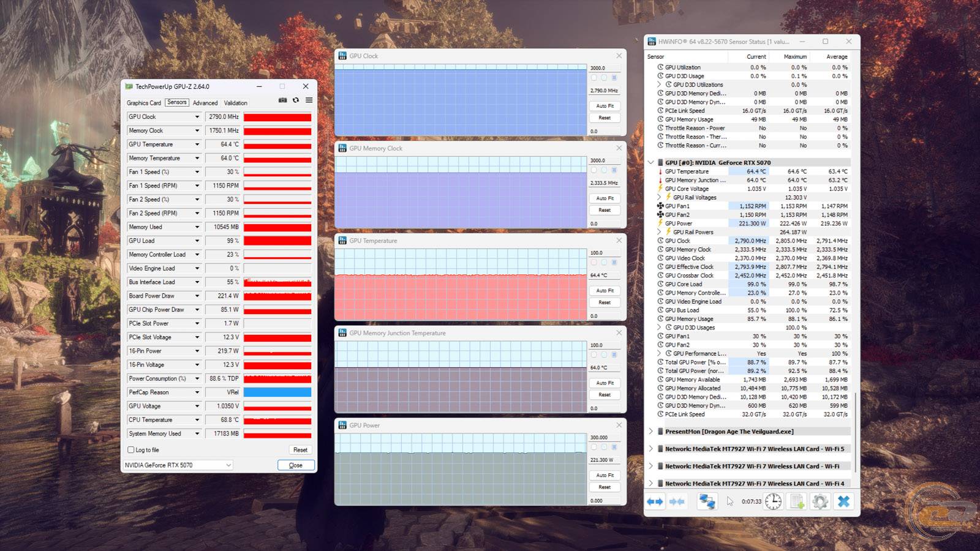
Task: Click the blue color swatch in Memory Junction graph
Action: (614, 355)
